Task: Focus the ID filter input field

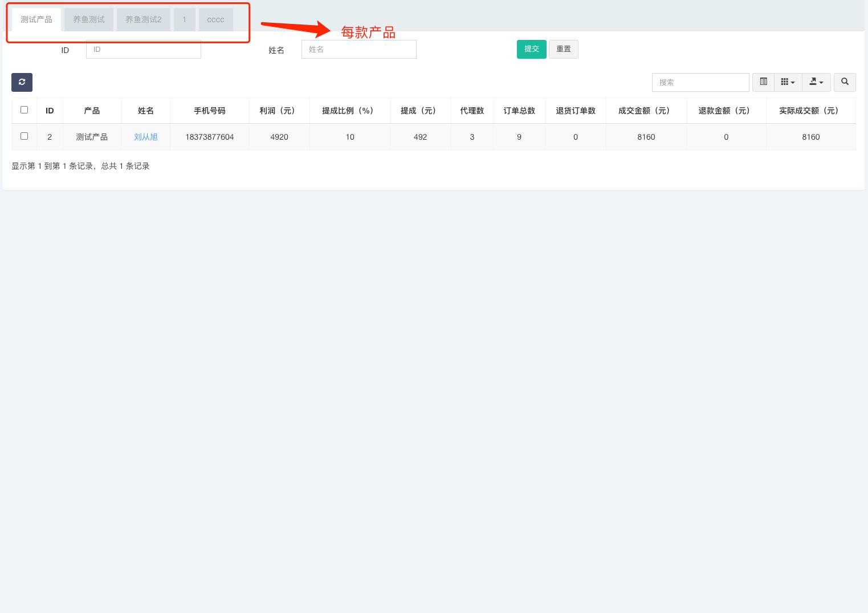Action: point(144,50)
